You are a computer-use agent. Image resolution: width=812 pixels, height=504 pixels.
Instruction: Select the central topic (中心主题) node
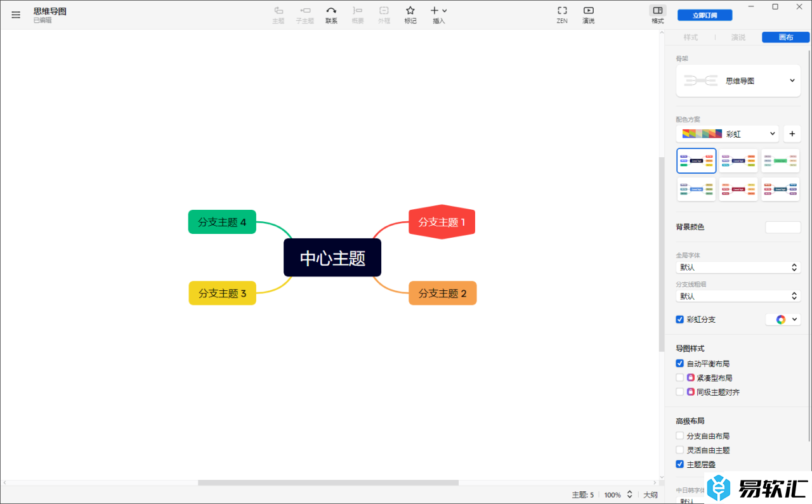tap(332, 257)
